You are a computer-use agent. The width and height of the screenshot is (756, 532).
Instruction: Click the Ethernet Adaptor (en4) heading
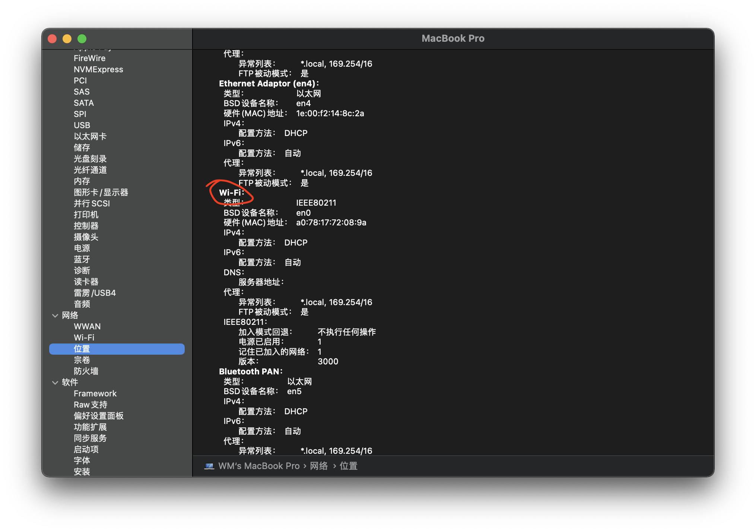pos(269,83)
